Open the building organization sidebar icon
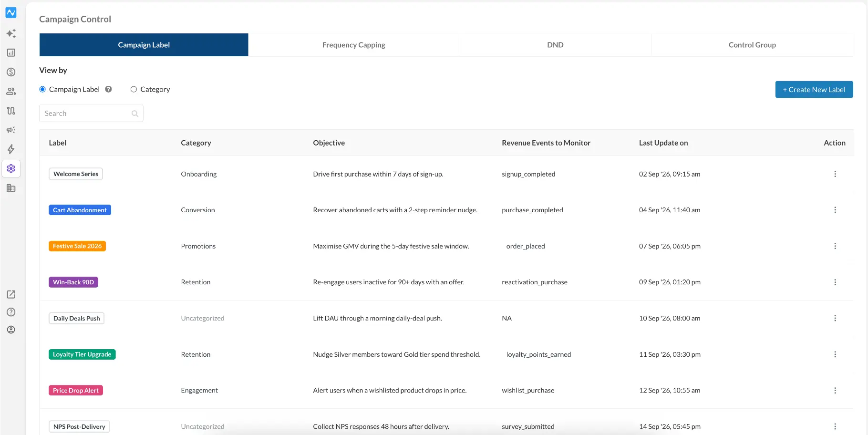Screen dimensions: 868x435 tap(11, 188)
